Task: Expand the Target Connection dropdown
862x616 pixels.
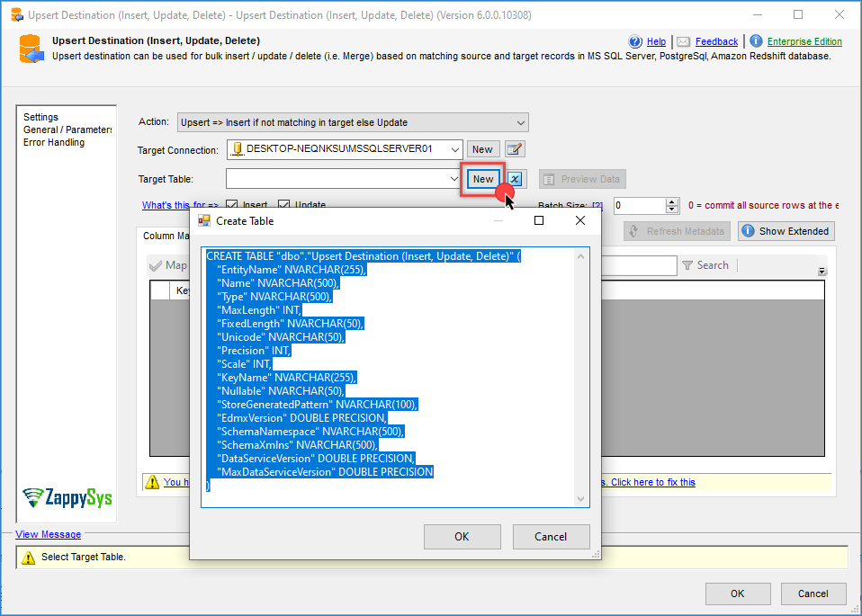Action: 454,149
